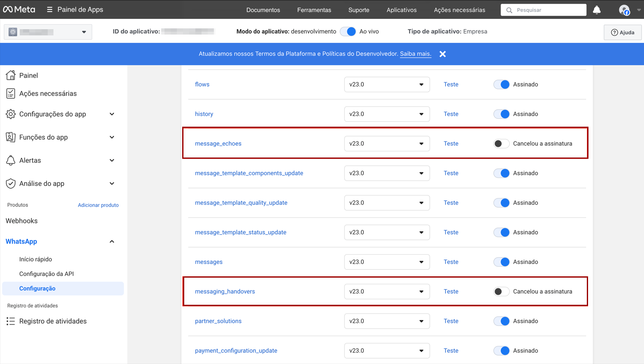Screen dimensions: 644x364
Task: Open version dropdown for the messages field
Action: pyautogui.click(x=387, y=262)
